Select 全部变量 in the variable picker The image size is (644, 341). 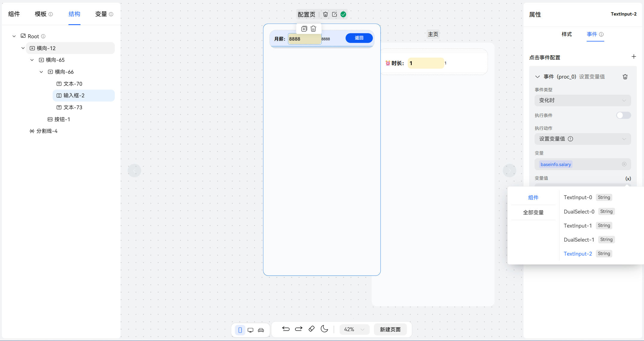coord(533,212)
